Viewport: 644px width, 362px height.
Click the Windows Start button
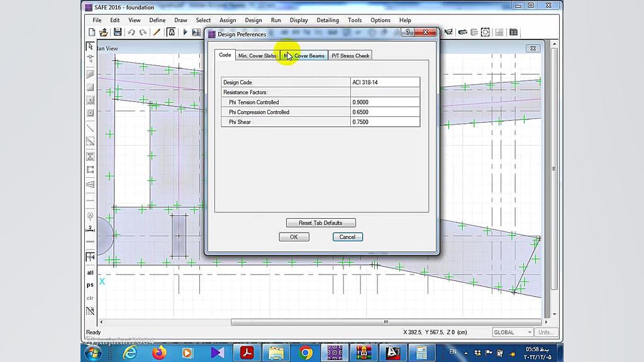[x=92, y=353]
